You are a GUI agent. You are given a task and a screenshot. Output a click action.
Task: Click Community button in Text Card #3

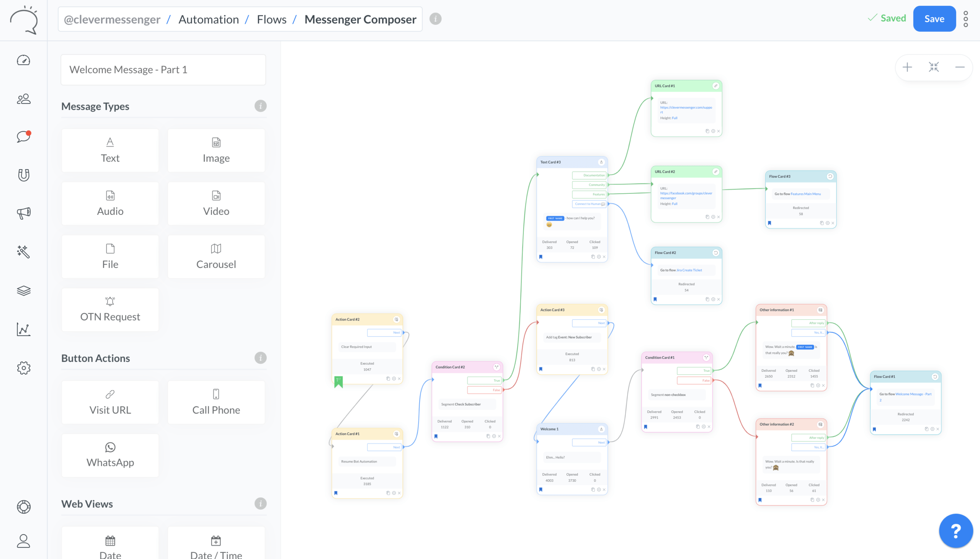click(x=589, y=185)
